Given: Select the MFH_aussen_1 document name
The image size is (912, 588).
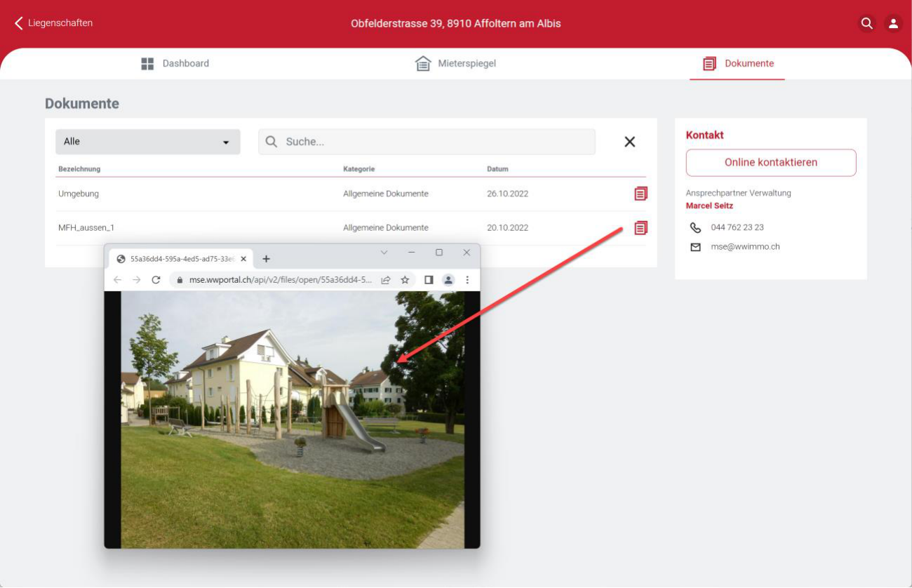Looking at the screenshot, I should (x=86, y=227).
